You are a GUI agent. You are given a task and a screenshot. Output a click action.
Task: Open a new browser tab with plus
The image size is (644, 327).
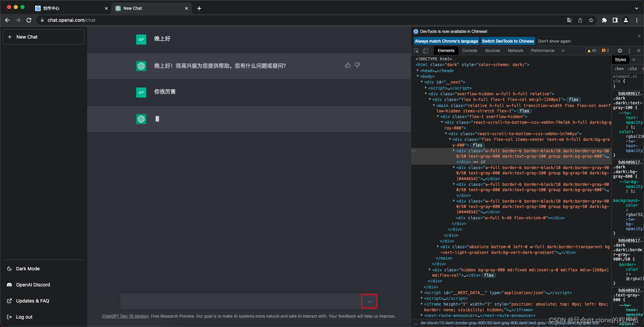(x=199, y=8)
